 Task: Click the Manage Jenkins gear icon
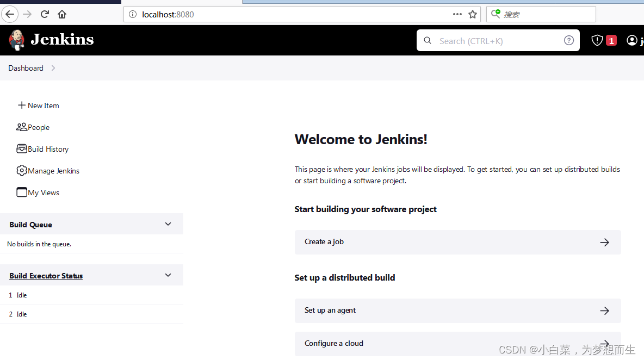tap(22, 170)
